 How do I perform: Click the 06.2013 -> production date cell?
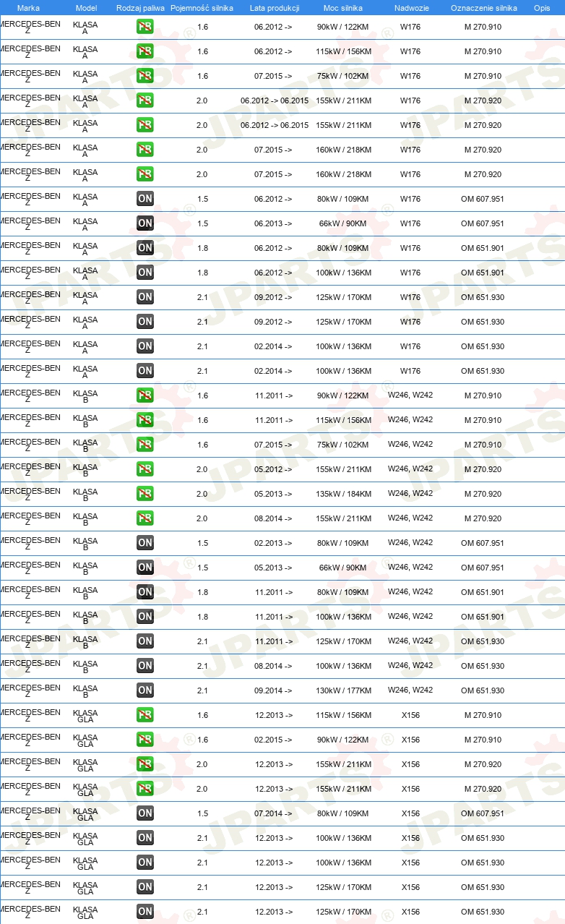[274, 223]
